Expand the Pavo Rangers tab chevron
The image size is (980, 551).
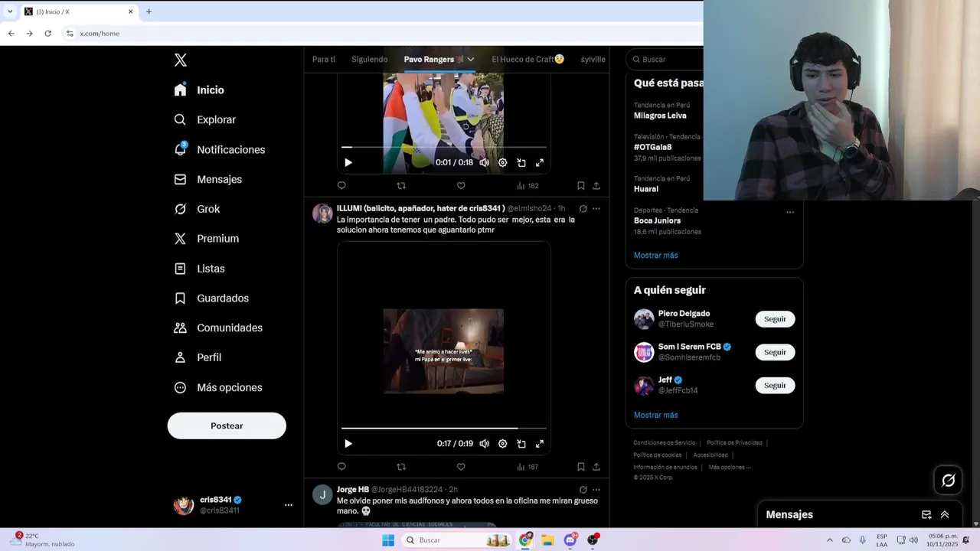(x=471, y=59)
